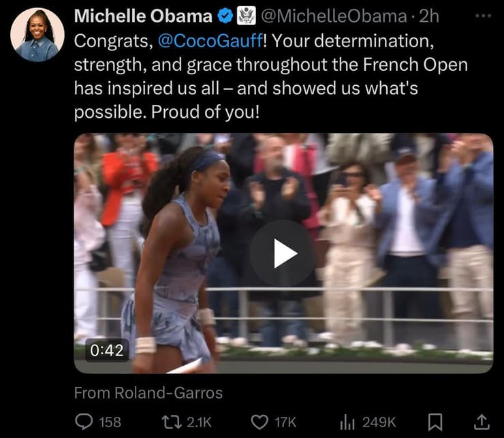Click the @CocoGauff mention link
Image resolution: width=504 pixels, height=438 pixels.
(210, 41)
